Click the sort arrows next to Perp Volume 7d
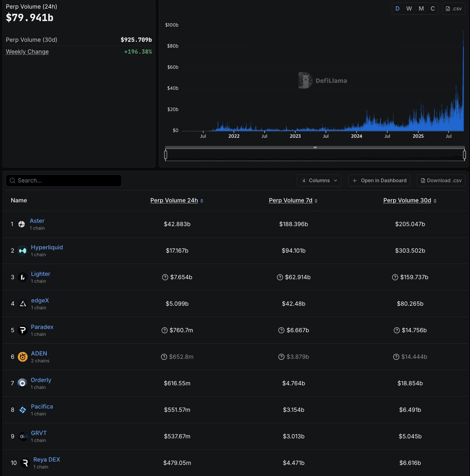The height and width of the screenshot is (476, 470). click(x=316, y=201)
